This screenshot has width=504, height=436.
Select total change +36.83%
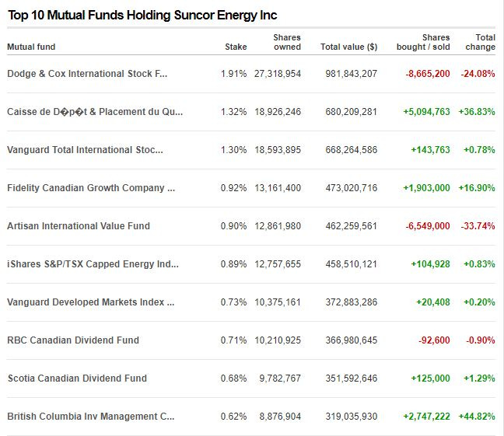(x=477, y=112)
